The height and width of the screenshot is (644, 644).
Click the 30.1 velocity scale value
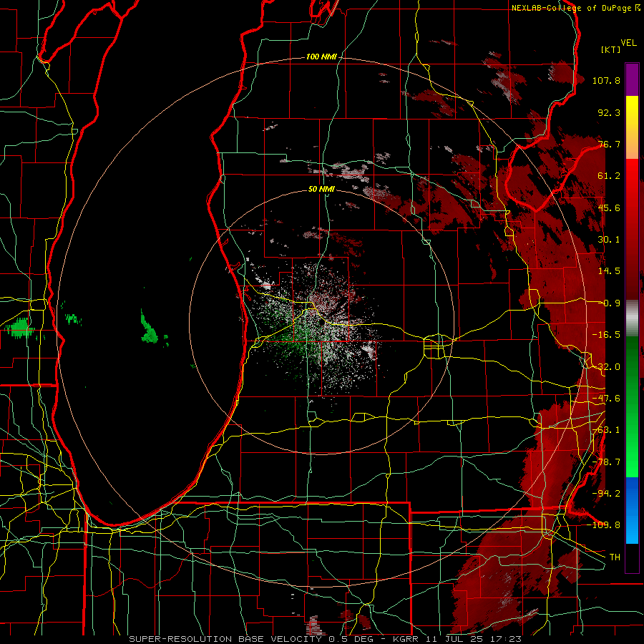coord(609,240)
